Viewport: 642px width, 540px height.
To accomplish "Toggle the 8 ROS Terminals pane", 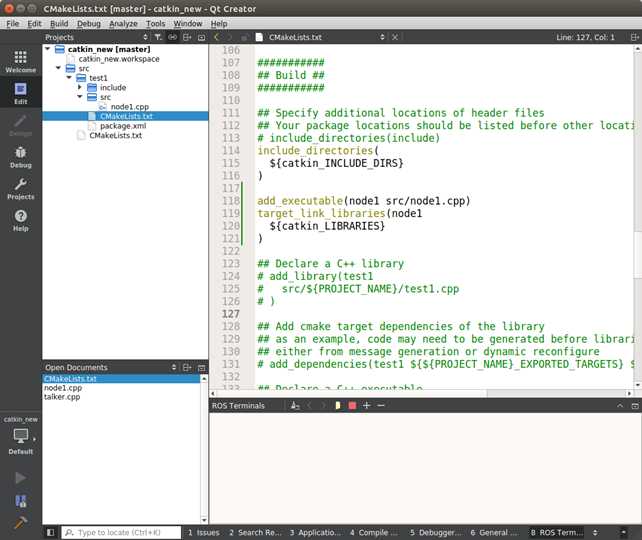I will click(x=557, y=532).
